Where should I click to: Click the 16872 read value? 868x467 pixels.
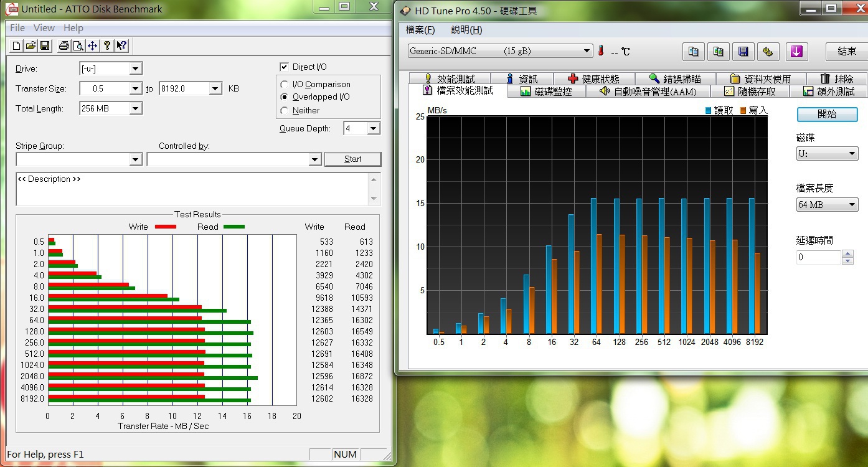[362, 376]
